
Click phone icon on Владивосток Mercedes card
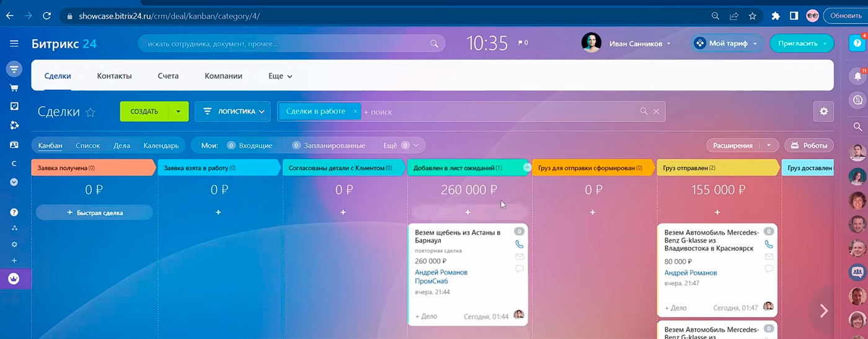768,245
